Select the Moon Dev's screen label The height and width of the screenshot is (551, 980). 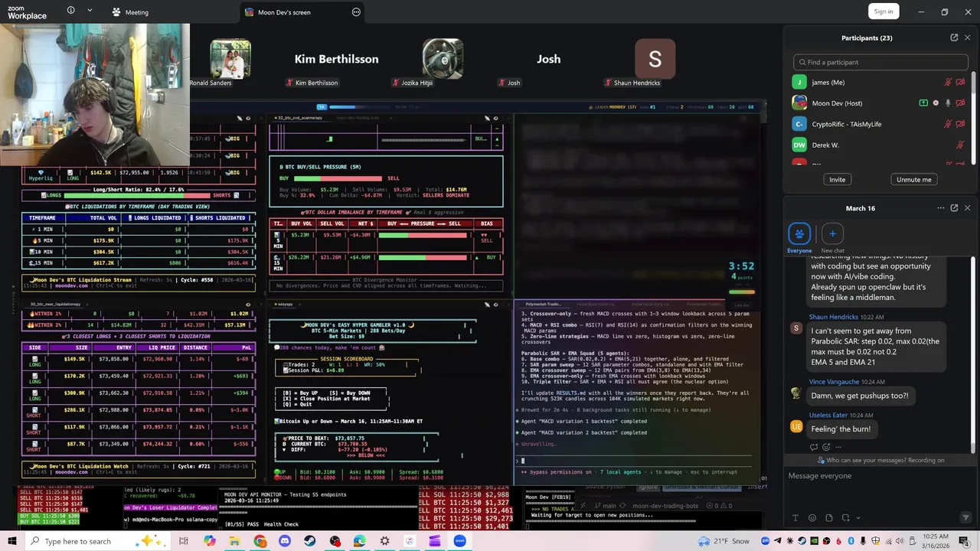tap(284, 12)
